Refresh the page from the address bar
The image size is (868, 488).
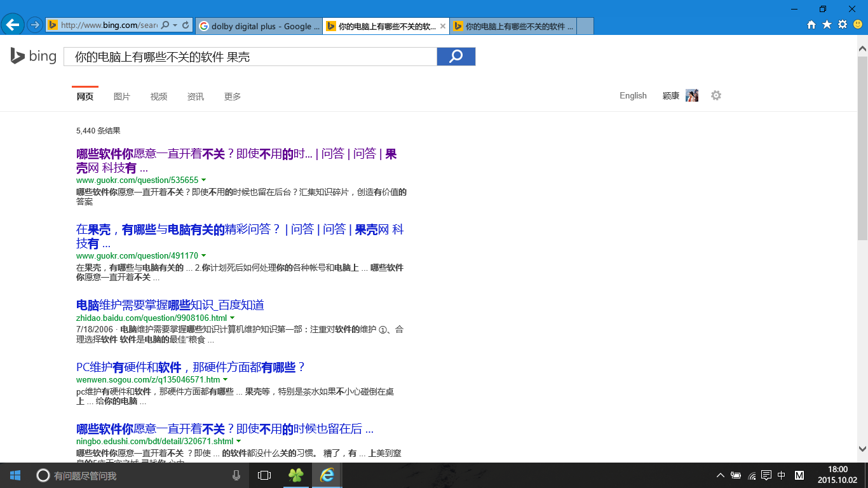click(x=186, y=25)
